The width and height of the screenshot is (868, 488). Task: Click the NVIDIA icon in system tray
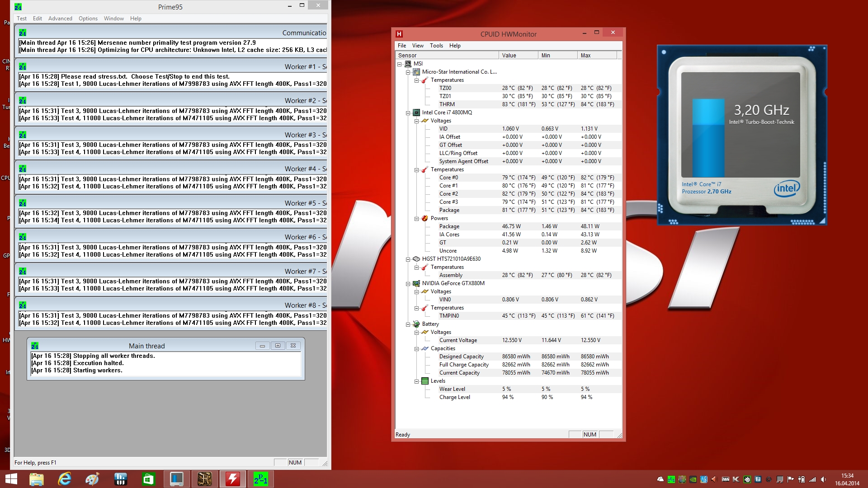(x=693, y=479)
